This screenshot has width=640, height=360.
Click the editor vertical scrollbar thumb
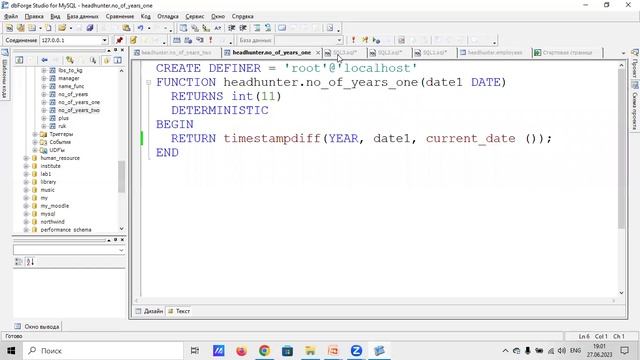621,149
